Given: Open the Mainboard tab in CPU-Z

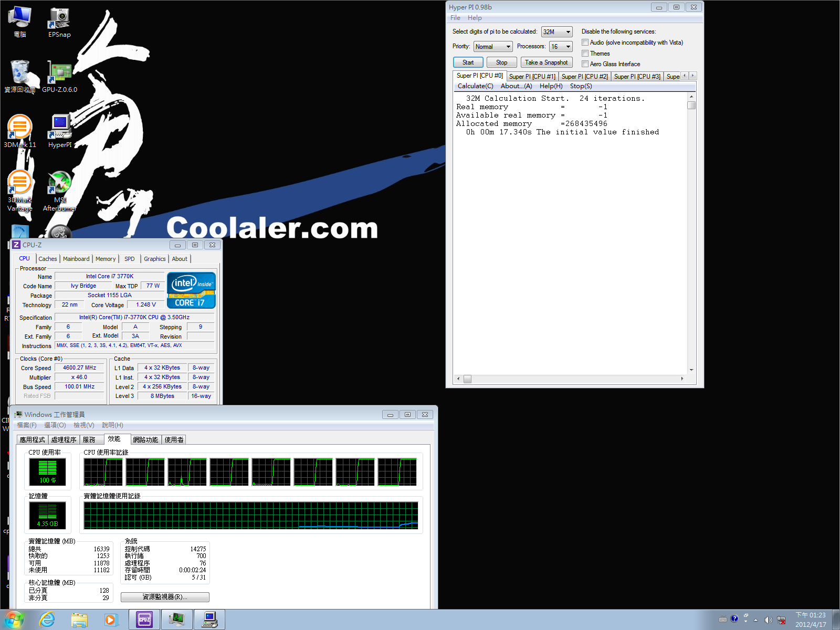Looking at the screenshot, I should pos(76,259).
